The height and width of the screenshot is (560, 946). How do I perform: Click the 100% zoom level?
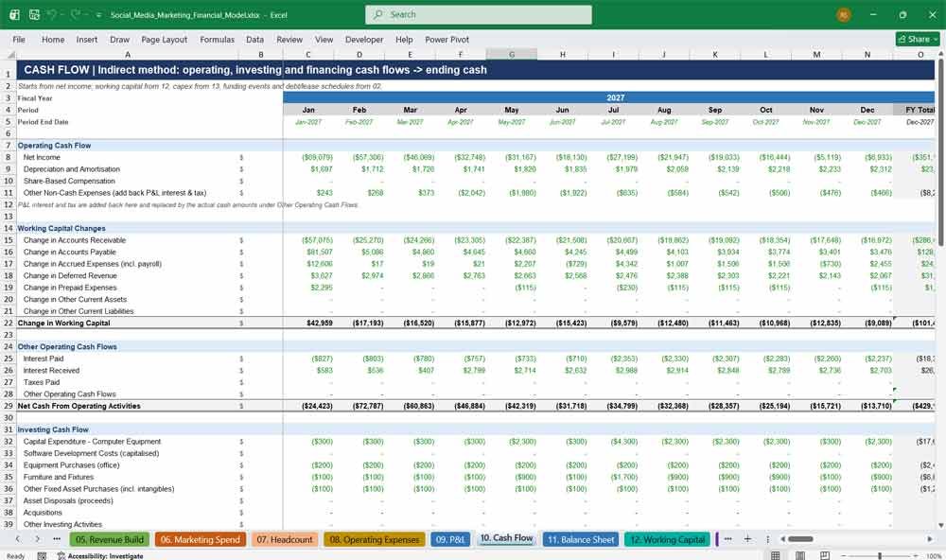pyautogui.click(x=934, y=556)
